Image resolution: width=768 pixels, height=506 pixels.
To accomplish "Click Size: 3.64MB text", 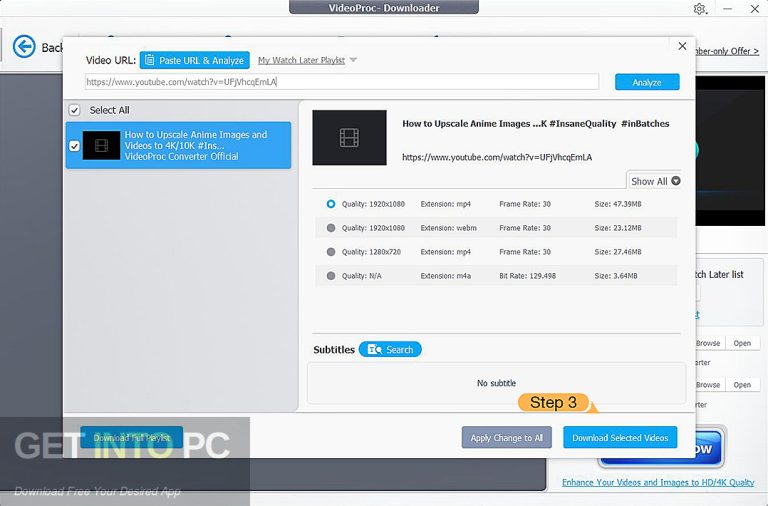I will [616, 276].
